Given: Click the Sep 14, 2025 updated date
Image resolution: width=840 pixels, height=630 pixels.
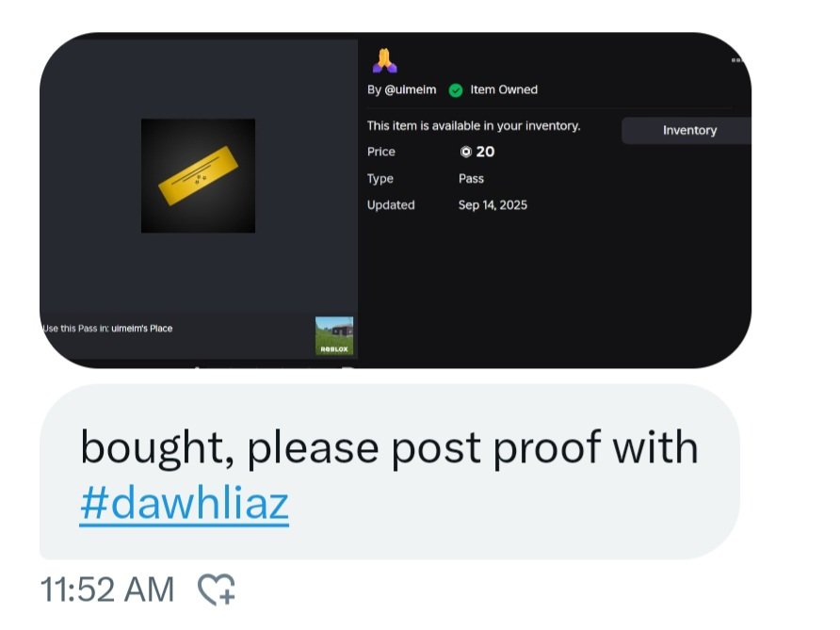Looking at the screenshot, I should (493, 205).
